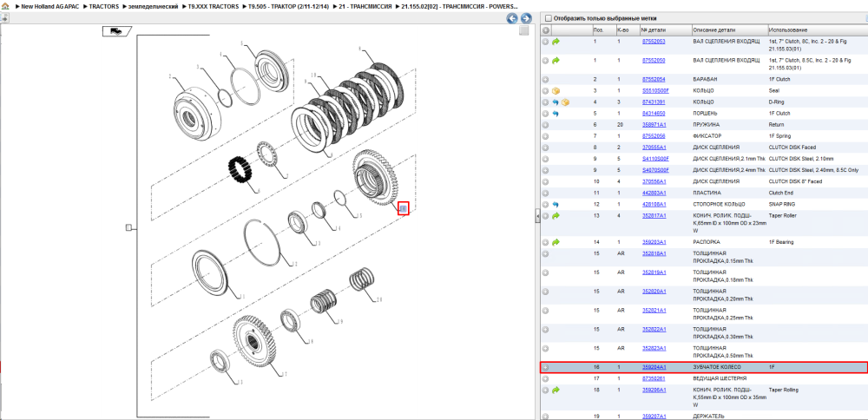868x420 pixels.
Task: Click green arrow icon for part 87552050
Action: coord(556,61)
